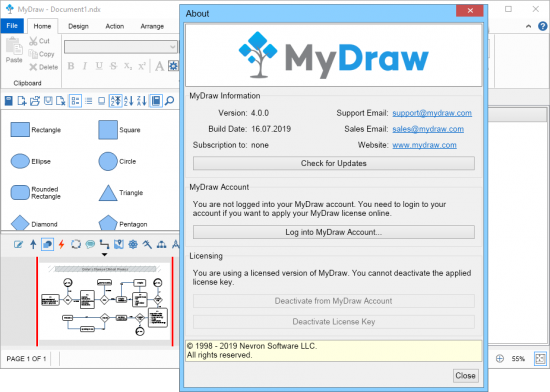Select the hammer and pick tool icon

147,244
